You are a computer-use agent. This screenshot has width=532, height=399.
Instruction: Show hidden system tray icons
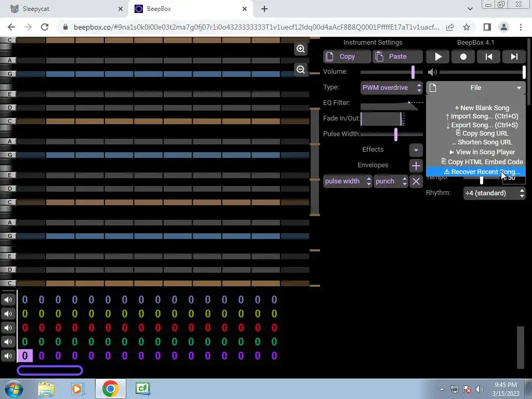(442, 389)
